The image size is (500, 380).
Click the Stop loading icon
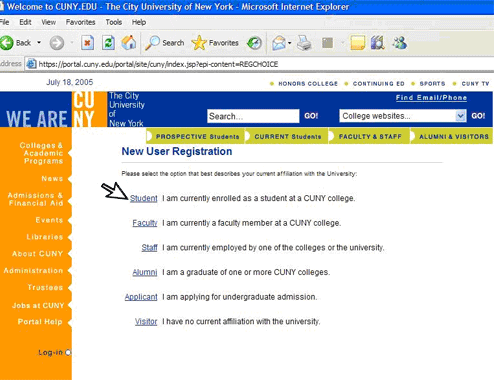click(87, 43)
